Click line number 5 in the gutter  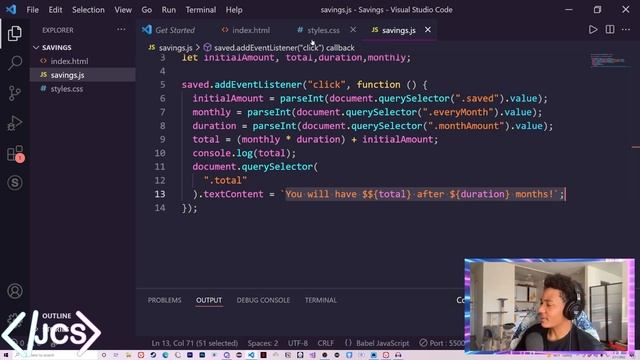click(x=162, y=84)
